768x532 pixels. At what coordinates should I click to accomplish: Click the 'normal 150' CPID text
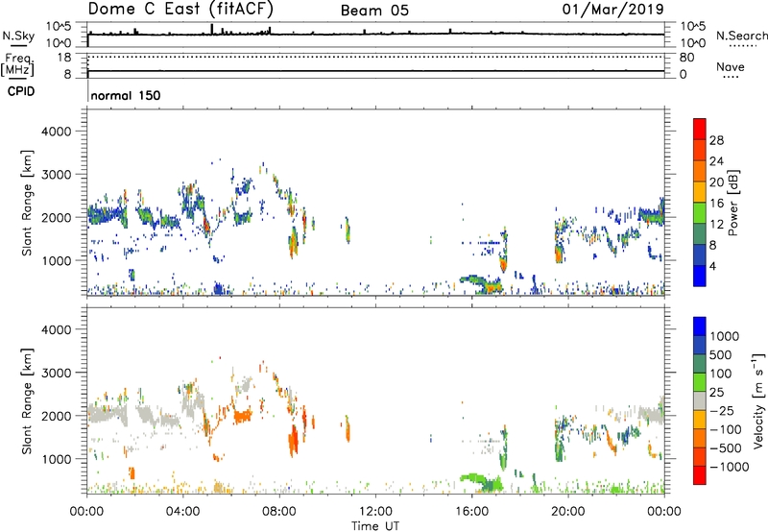pos(126,95)
